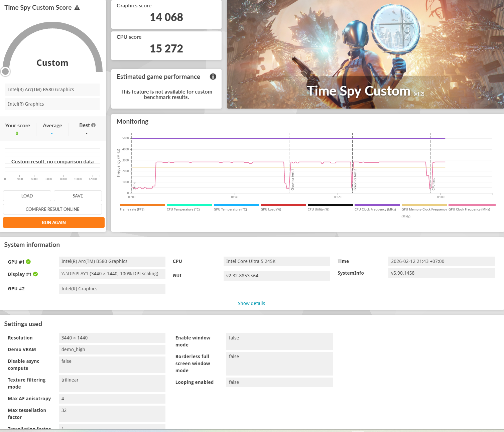Click the green checkmark beside GPU #1

[28, 262]
